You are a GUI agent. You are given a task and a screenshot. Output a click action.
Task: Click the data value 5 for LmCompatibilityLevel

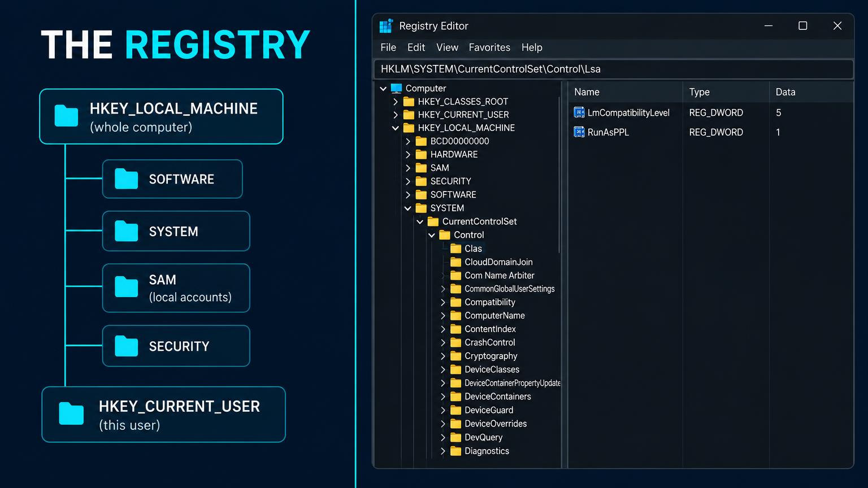(778, 112)
